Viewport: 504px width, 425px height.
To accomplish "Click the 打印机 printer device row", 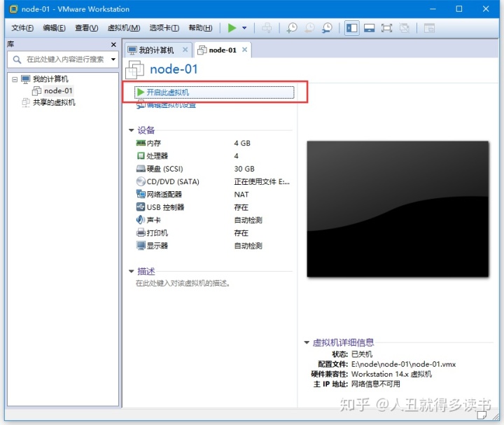I will click(213, 233).
